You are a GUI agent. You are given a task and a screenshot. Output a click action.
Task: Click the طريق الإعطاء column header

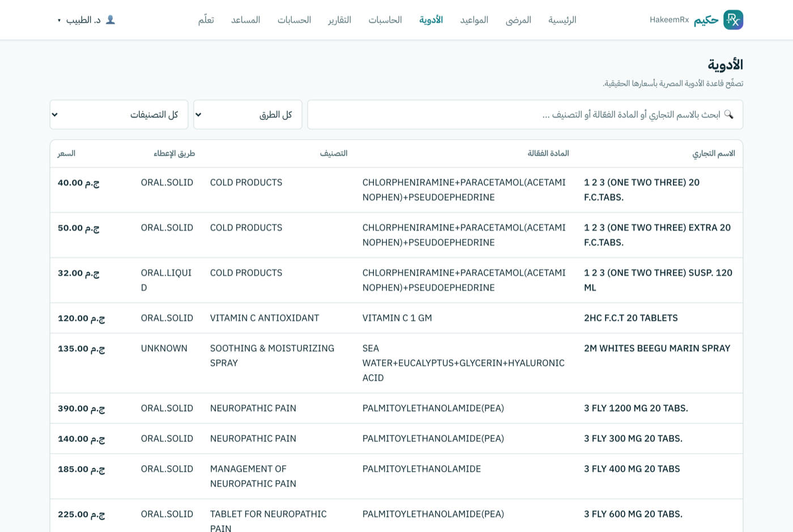174,153
